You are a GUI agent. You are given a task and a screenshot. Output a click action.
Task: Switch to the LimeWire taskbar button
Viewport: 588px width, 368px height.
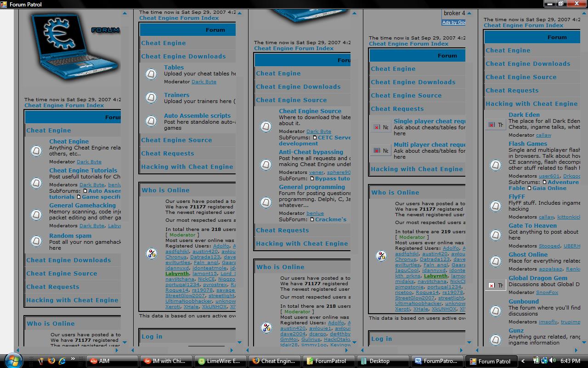tap(221, 361)
